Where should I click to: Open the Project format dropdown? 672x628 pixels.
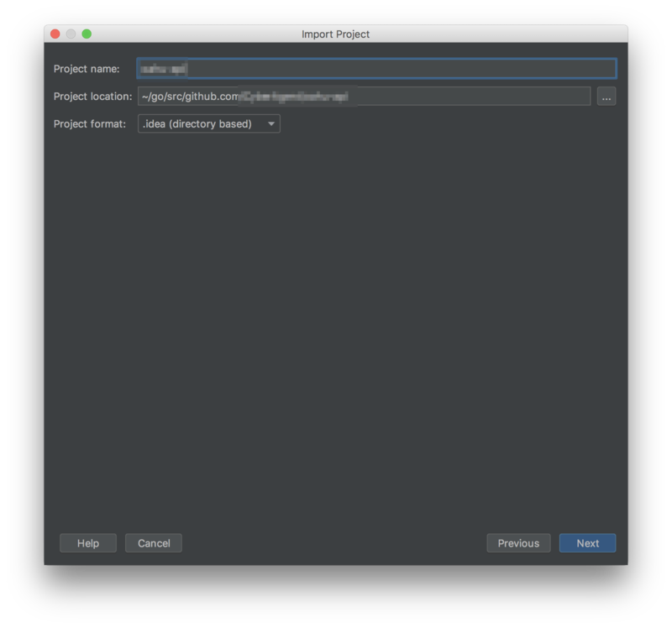208,123
